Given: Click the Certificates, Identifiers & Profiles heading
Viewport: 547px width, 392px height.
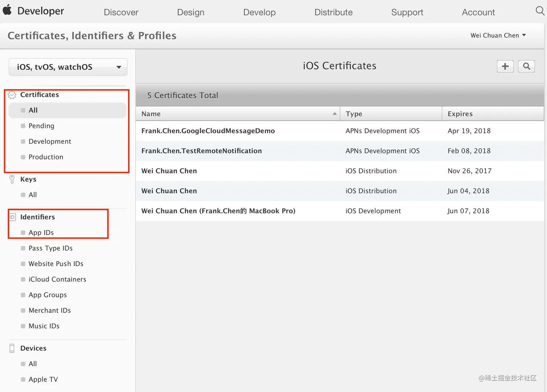Looking at the screenshot, I should [x=92, y=36].
